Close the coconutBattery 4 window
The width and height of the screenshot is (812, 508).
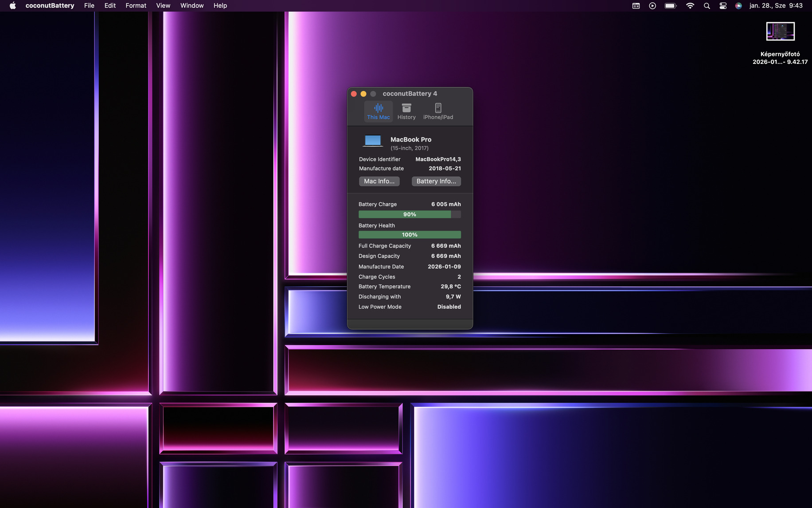[x=354, y=94]
